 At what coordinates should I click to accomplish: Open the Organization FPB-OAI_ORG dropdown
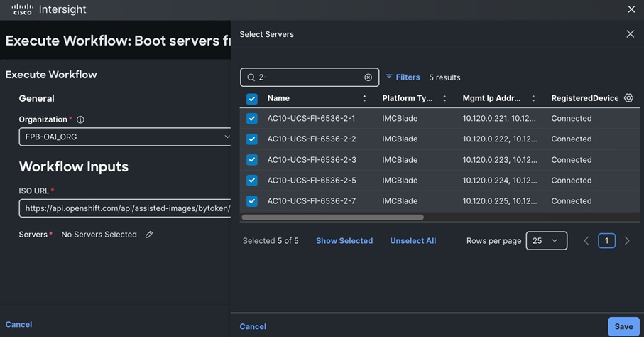tap(125, 137)
